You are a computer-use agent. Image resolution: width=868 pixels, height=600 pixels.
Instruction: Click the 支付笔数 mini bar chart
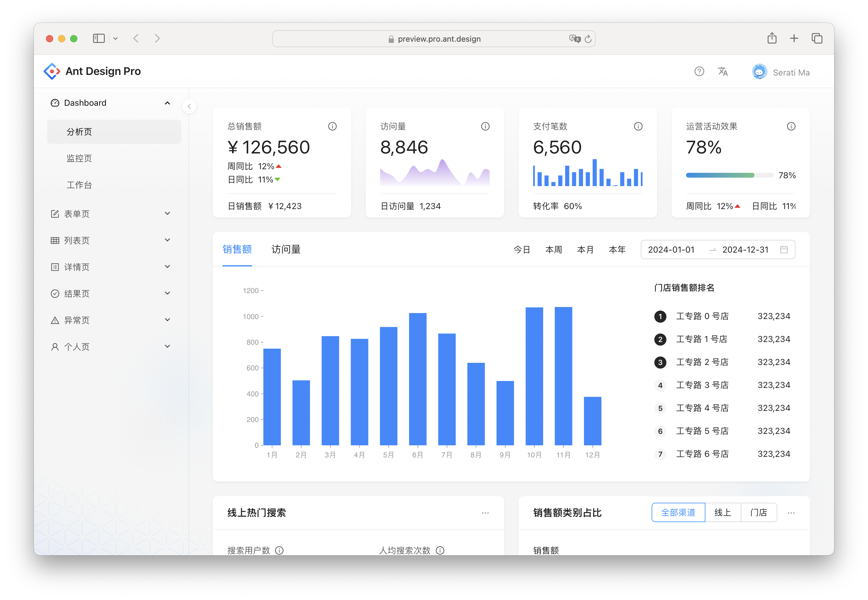[588, 173]
